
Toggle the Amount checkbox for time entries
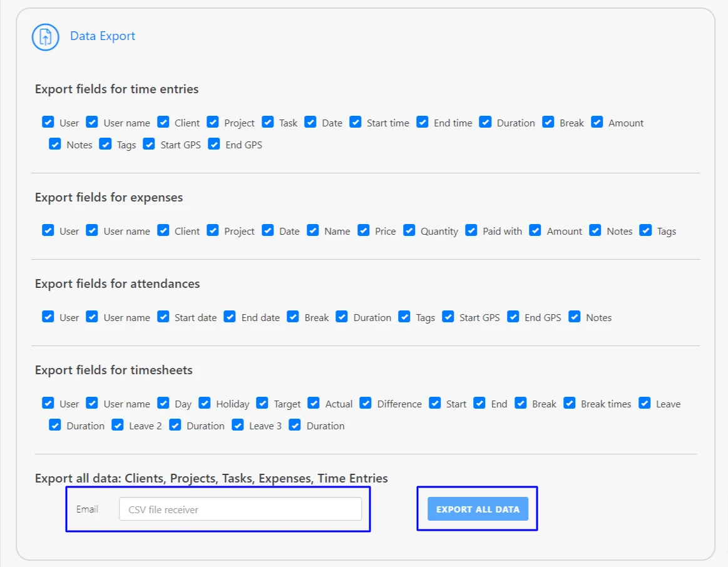pos(597,122)
